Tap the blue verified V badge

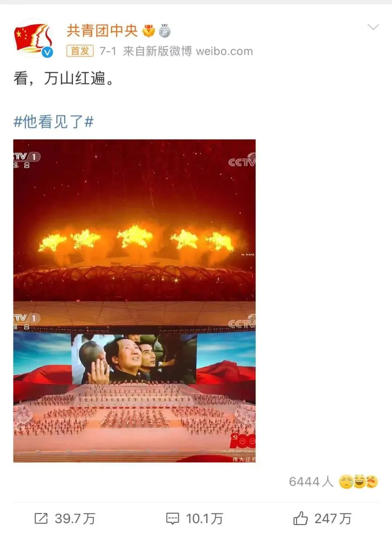coord(47,52)
